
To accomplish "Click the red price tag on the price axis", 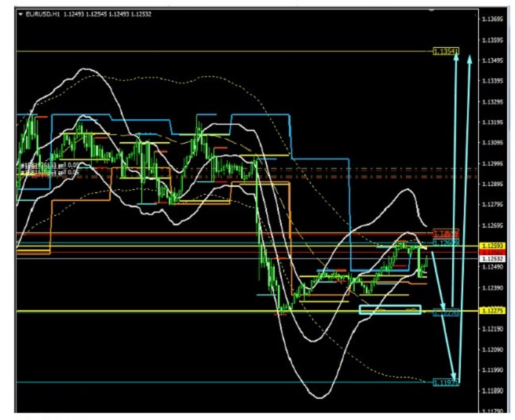I will click(492, 252).
